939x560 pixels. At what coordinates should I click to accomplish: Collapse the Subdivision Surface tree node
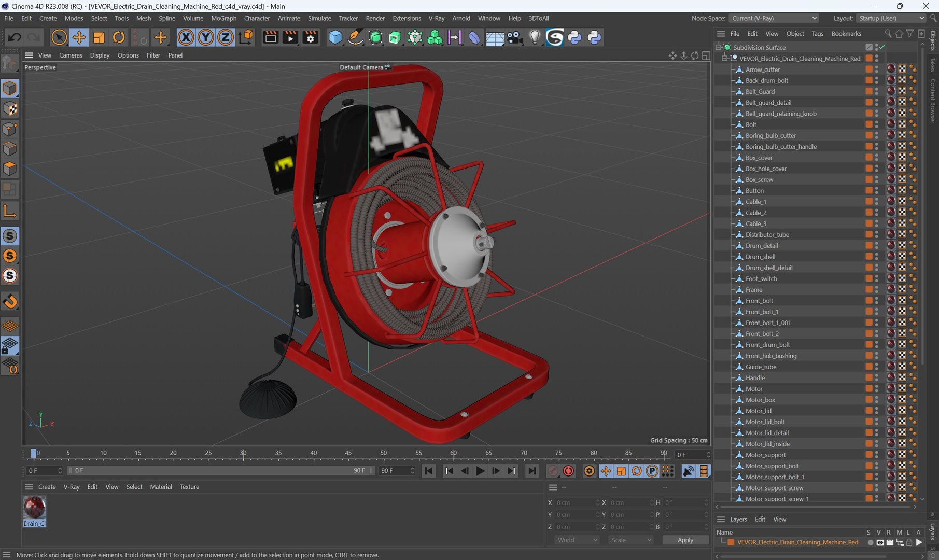719,47
